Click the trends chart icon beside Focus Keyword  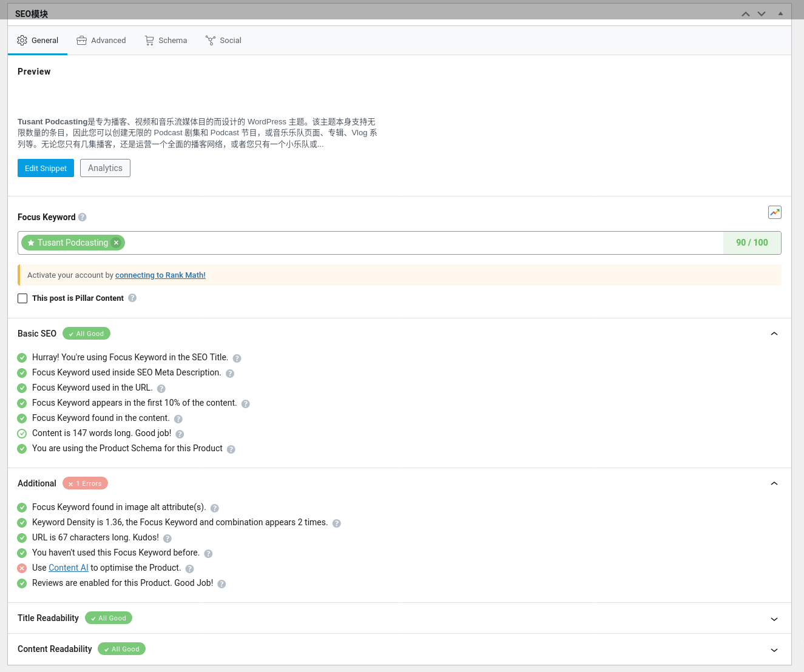pos(774,212)
